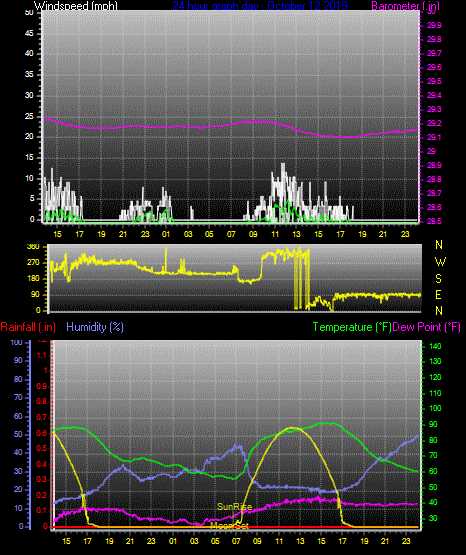Click the '24 hour graph day : October 12 2019' title
The height and width of the screenshot is (555, 466).
[x=260, y=6]
